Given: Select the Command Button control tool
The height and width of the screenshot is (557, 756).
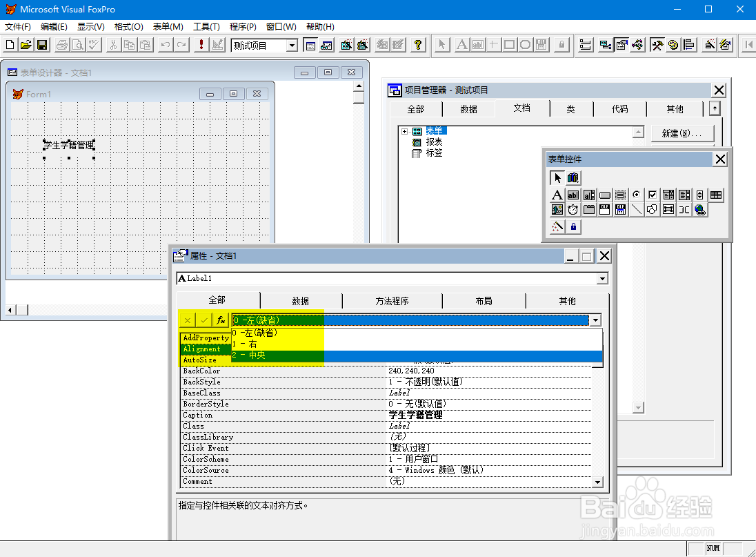Looking at the screenshot, I should (605, 195).
